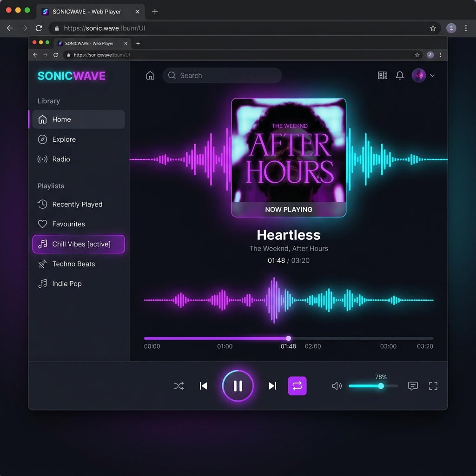This screenshot has height=476, width=476.
Task: Seek to 03:00 on the timeline
Action: [388, 346]
